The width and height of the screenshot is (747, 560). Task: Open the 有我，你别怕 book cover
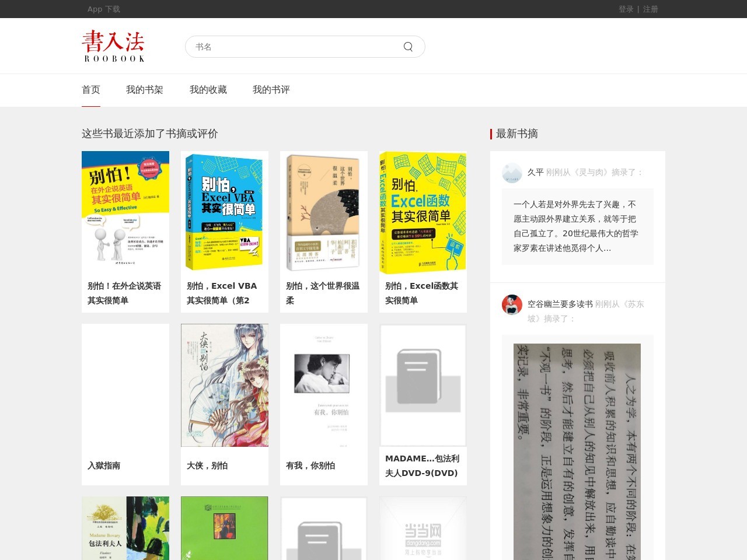pyautogui.click(x=324, y=386)
